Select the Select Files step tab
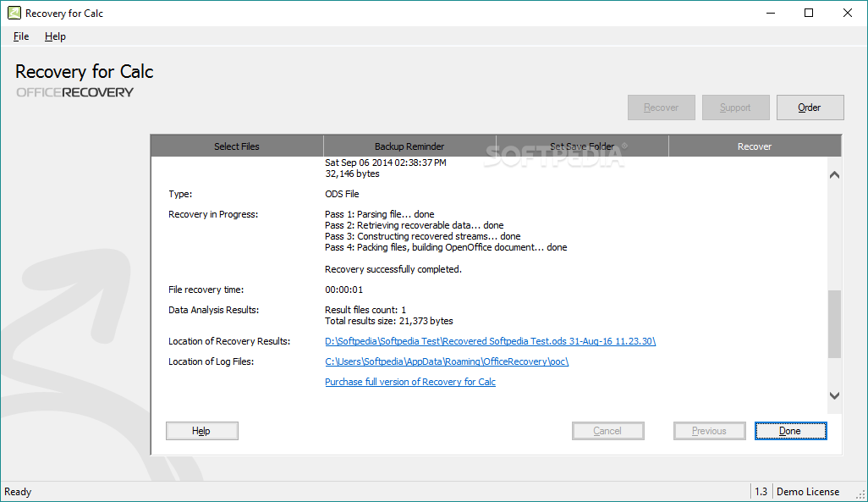 pyautogui.click(x=237, y=146)
